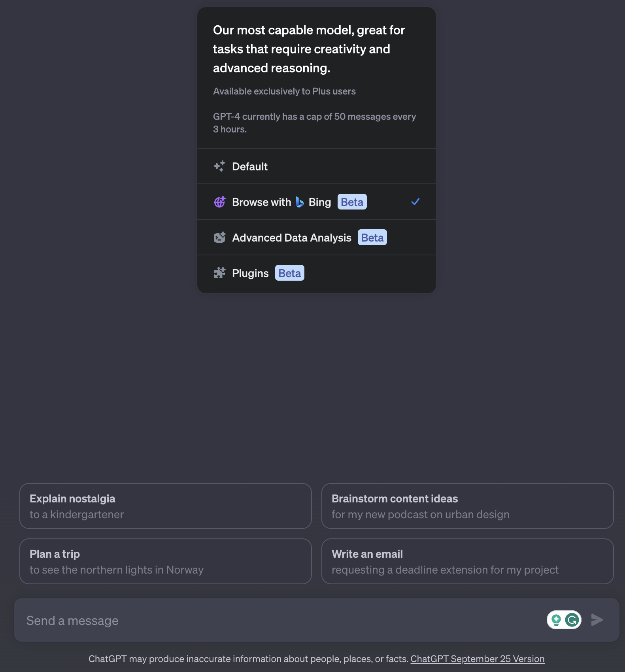Click the Beta badge beside Plugins
Screen dimensions: 625x672
point(290,273)
